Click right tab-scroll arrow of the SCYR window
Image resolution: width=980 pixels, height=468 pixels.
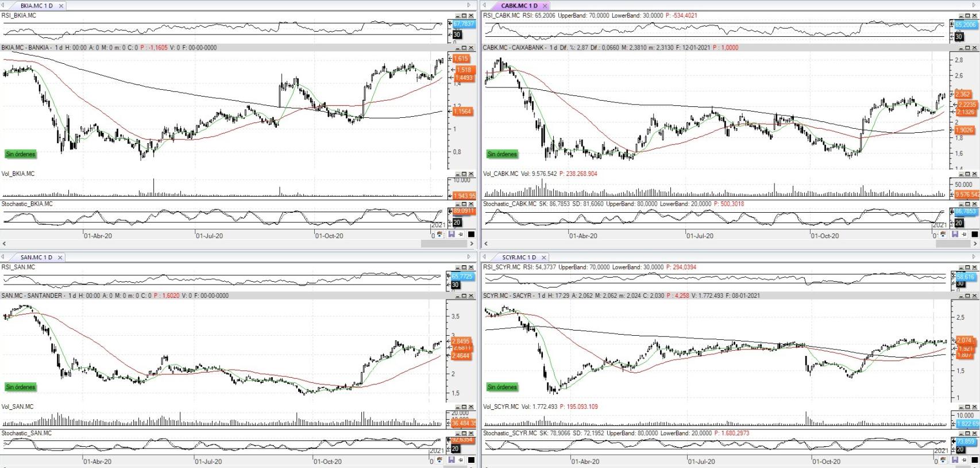973,257
